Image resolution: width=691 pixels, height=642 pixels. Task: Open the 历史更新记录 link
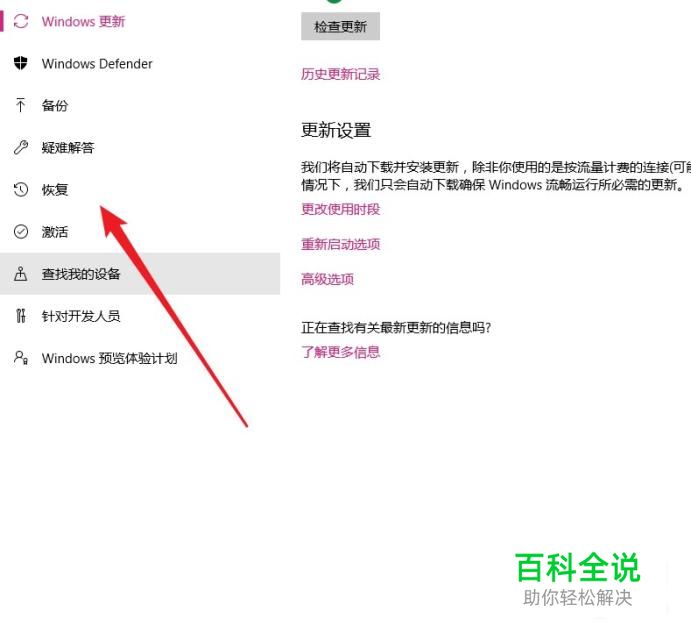coord(340,74)
